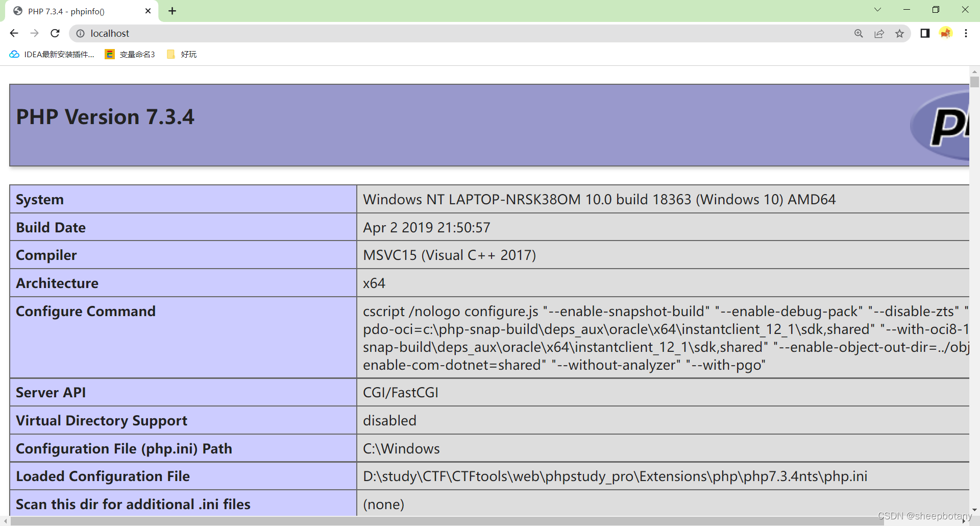Click the System row label
This screenshot has width=980, height=526.
(x=40, y=200)
